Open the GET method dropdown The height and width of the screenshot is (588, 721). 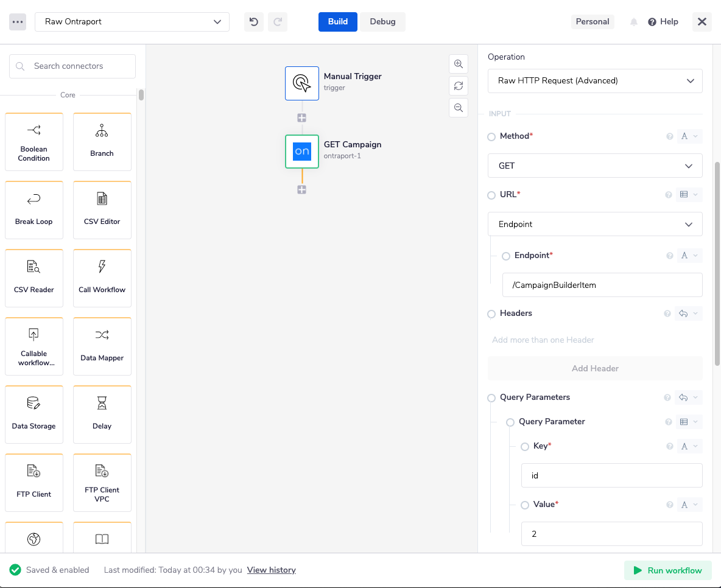point(595,166)
